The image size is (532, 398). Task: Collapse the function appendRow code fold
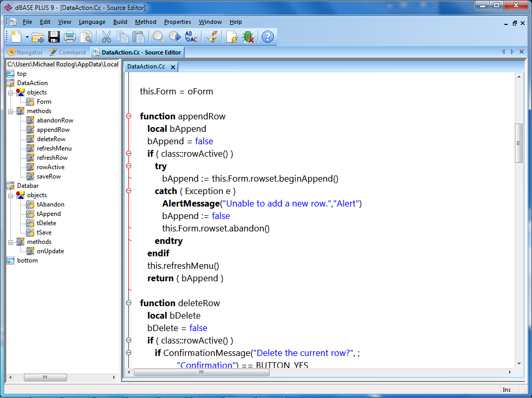point(129,116)
